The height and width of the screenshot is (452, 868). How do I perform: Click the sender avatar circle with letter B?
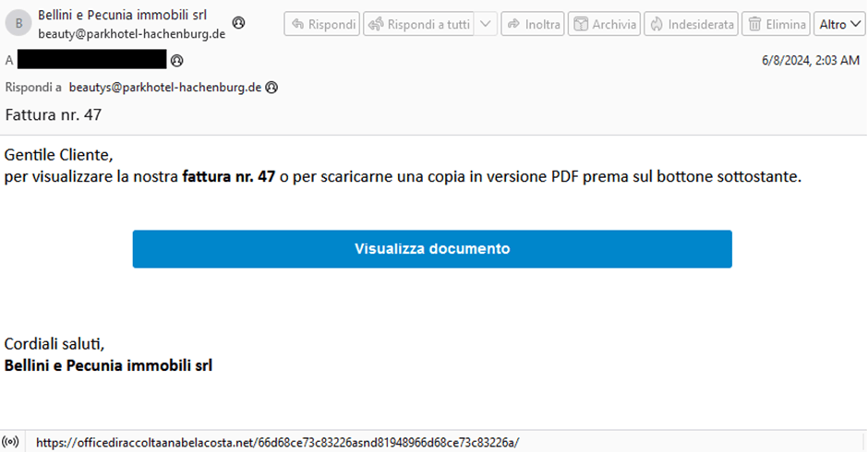[x=18, y=24]
